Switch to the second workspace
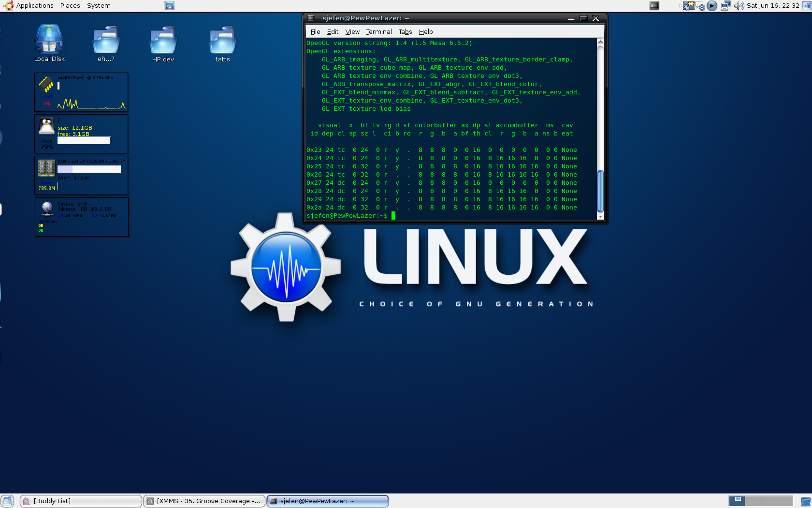The width and height of the screenshot is (812, 508). (x=753, y=501)
